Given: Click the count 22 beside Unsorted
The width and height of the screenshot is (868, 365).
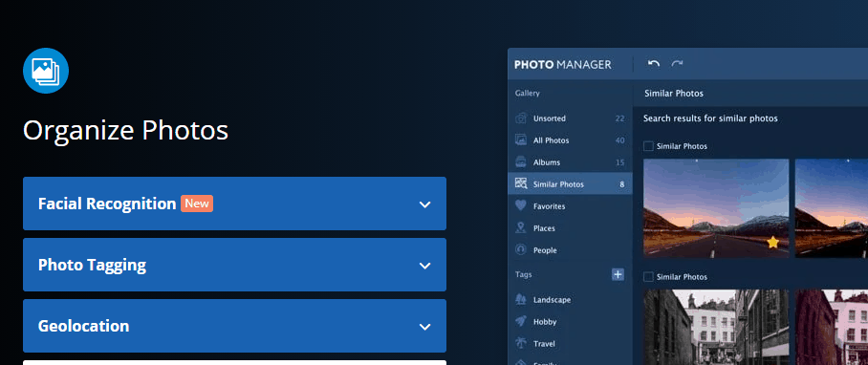Looking at the screenshot, I should (620, 118).
